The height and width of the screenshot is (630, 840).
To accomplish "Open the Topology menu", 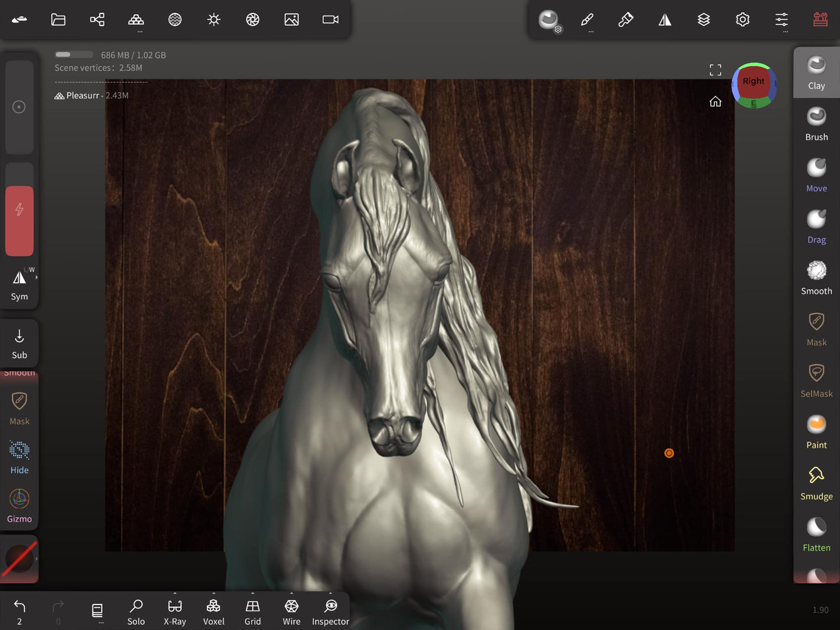I will point(136,19).
